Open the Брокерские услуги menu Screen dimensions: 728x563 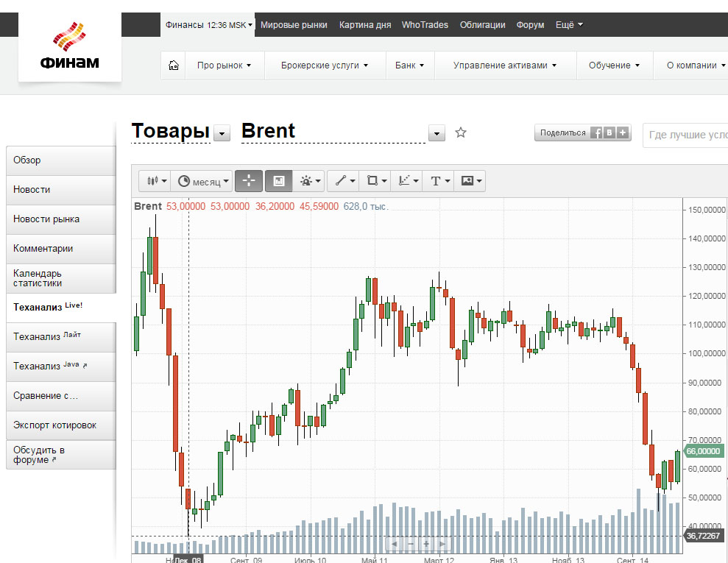pos(325,65)
